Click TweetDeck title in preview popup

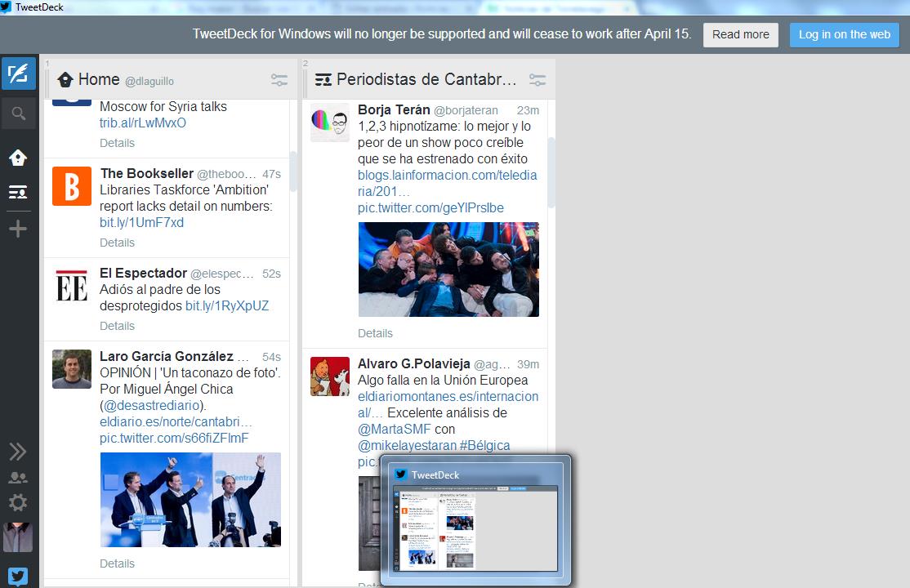[435, 474]
